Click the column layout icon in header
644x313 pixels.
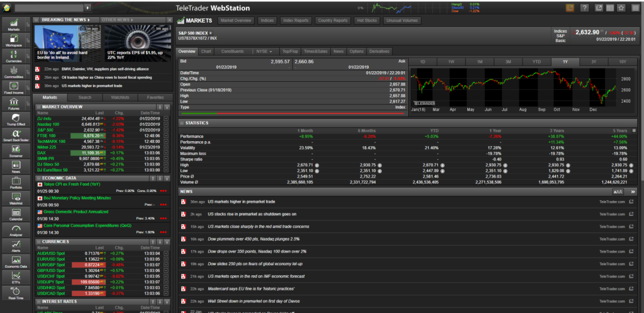(x=610, y=8)
